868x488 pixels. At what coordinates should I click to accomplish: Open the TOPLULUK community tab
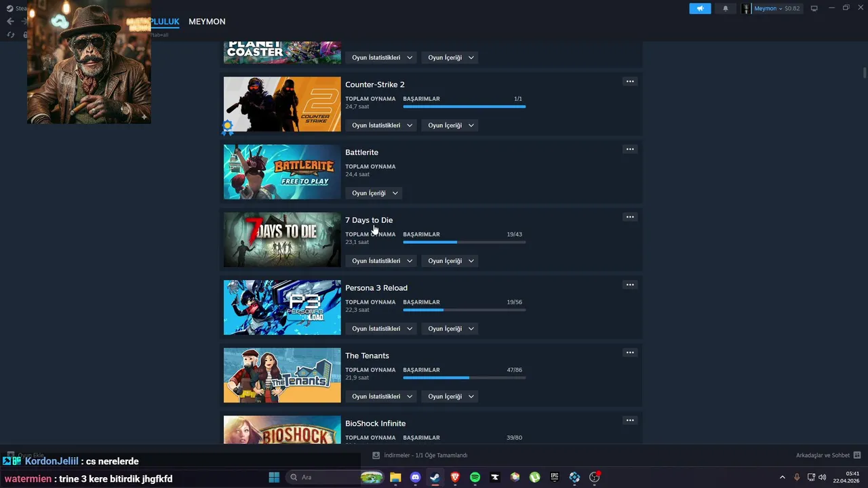click(x=165, y=22)
